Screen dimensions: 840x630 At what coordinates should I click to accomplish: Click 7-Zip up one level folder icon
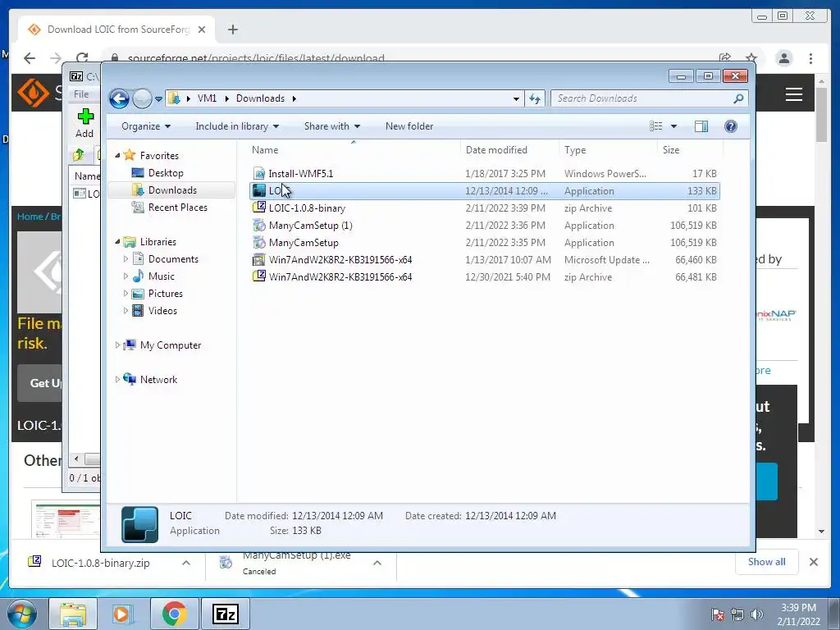78,155
